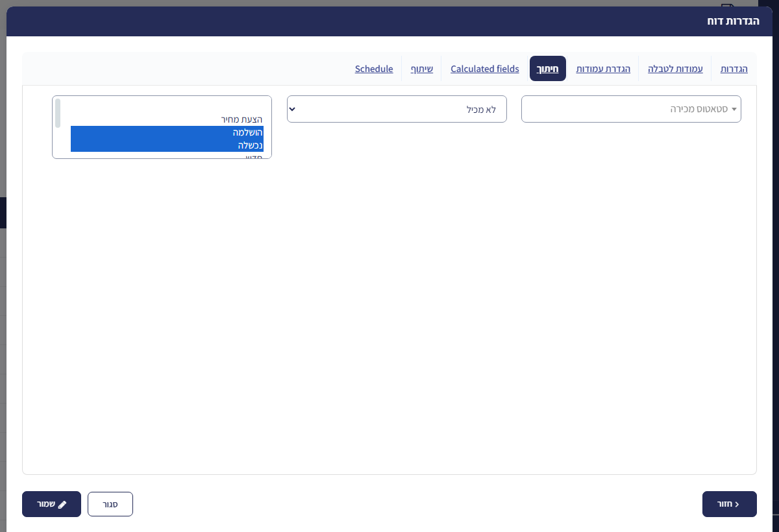Image resolution: width=779 pixels, height=532 pixels.
Task: Click the סגור close button
Action: pyautogui.click(x=110, y=504)
